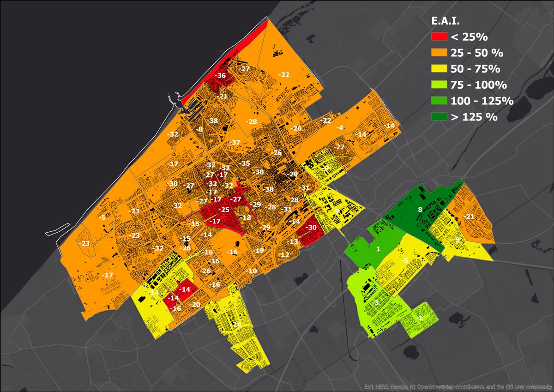This screenshot has height=392, width=554.
Task: Select the '< 25%' legend label
Action: tap(470, 37)
